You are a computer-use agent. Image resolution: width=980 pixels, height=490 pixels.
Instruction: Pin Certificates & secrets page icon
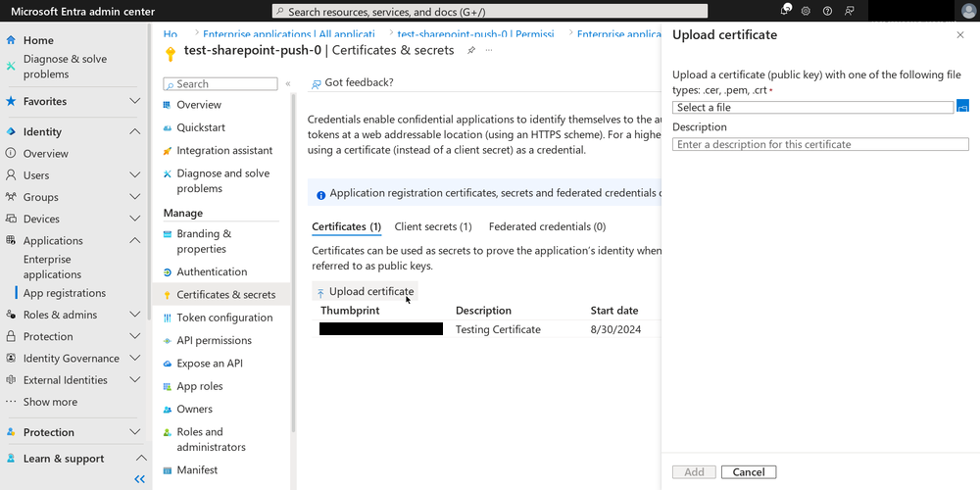471,51
